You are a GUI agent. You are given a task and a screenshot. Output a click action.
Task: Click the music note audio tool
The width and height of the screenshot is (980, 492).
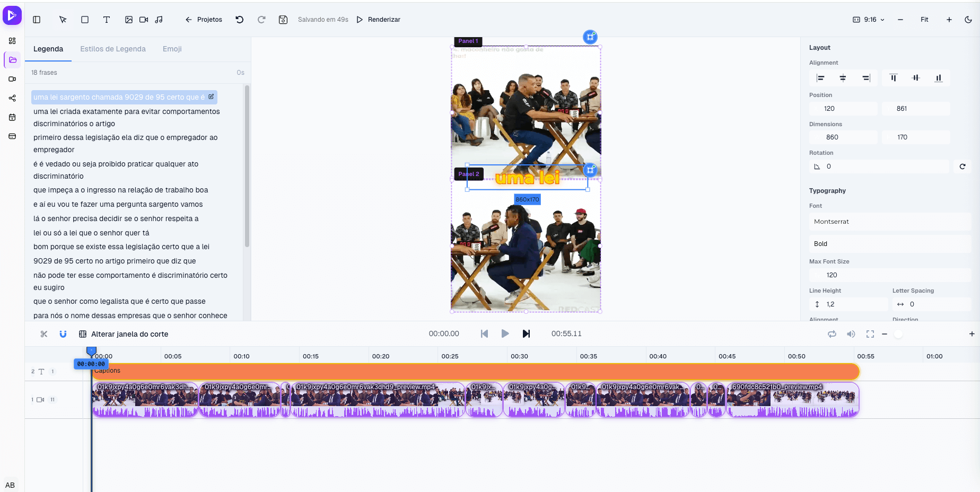[x=159, y=20]
